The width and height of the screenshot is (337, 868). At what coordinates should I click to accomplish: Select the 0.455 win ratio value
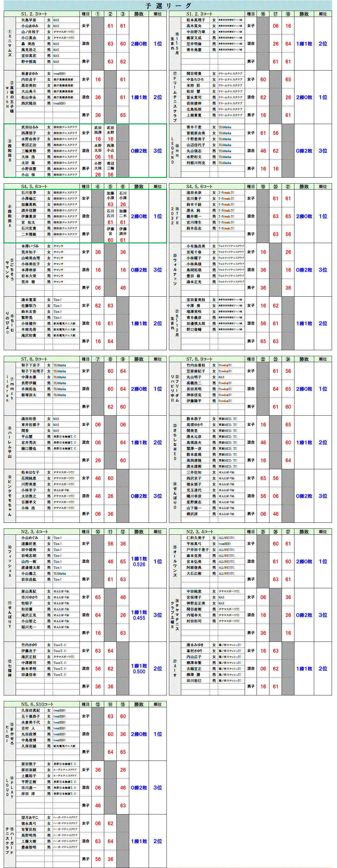(139, 618)
